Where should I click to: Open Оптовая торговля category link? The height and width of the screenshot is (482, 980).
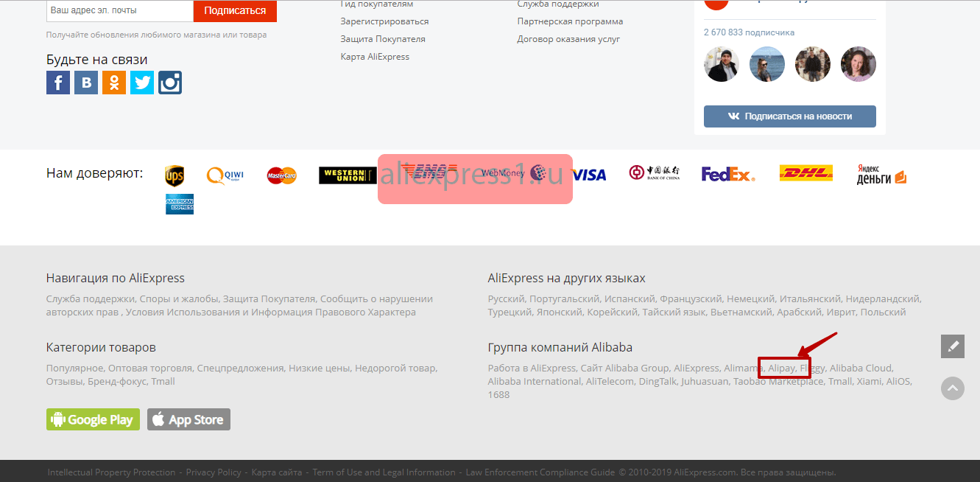coord(150,368)
